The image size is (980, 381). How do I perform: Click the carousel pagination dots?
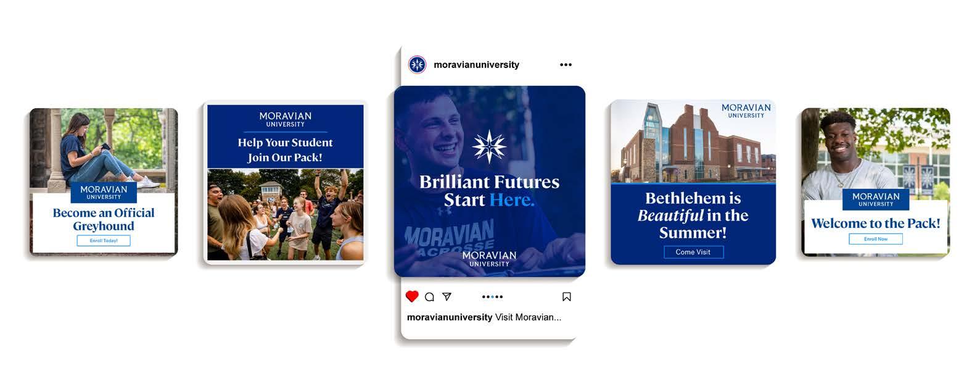tap(492, 297)
